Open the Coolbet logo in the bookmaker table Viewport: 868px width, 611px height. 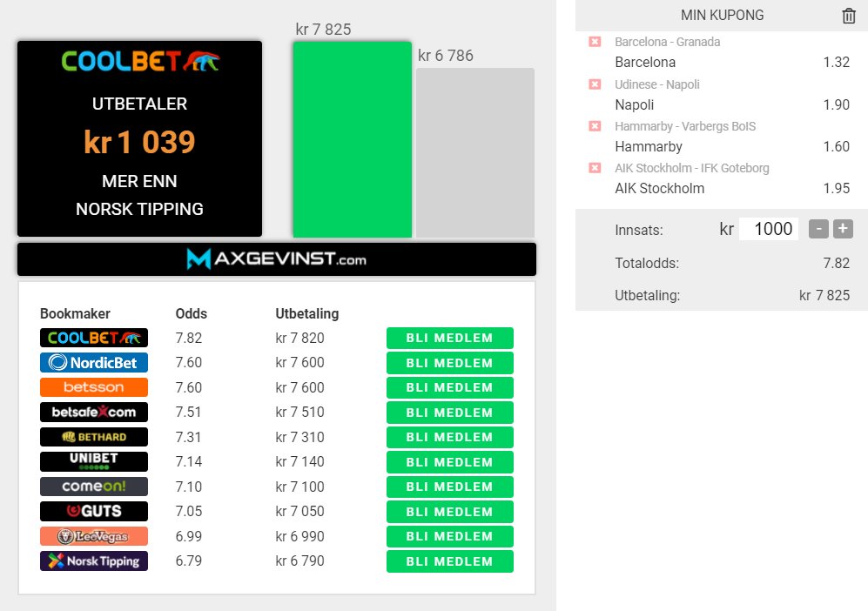click(x=93, y=338)
